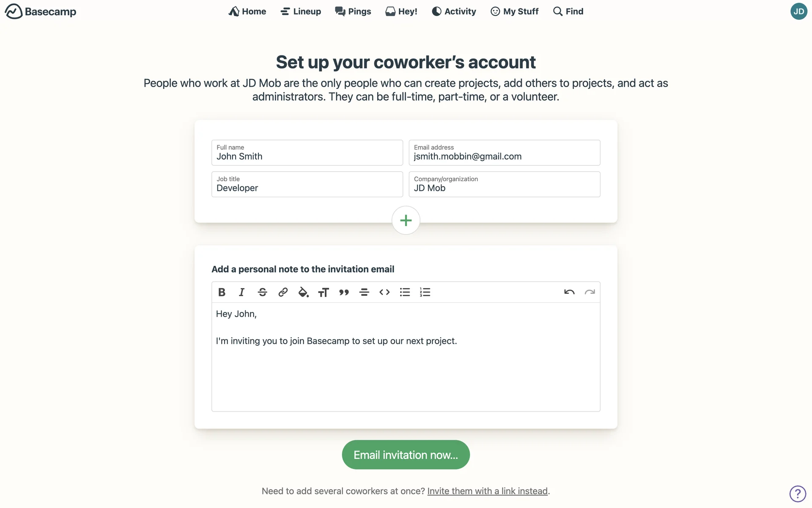The width and height of the screenshot is (812, 508).
Task: Center align the note text
Action: click(364, 292)
